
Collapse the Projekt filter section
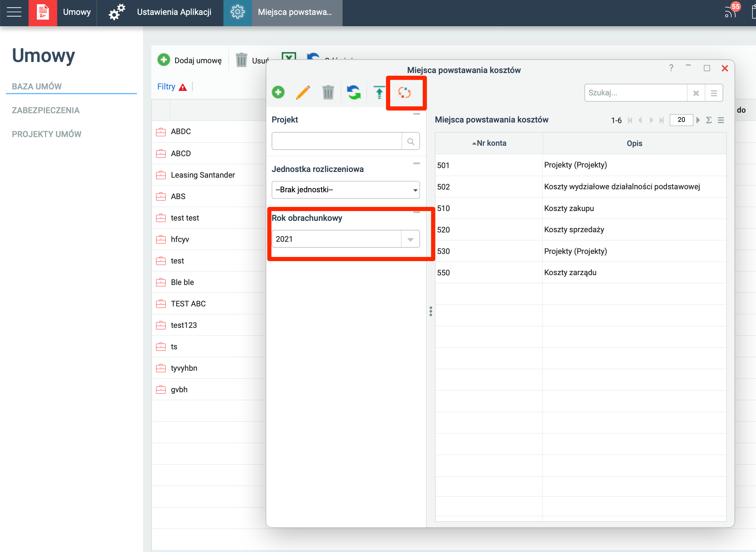click(x=416, y=114)
